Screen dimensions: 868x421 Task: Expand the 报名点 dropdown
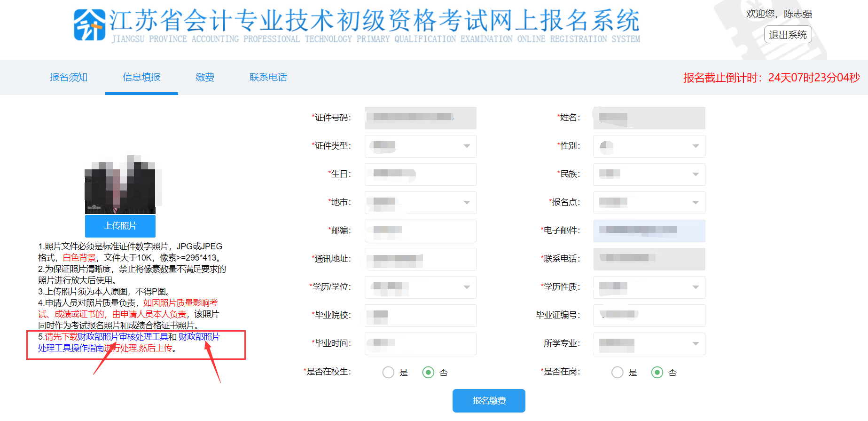[x=649, y=203]
